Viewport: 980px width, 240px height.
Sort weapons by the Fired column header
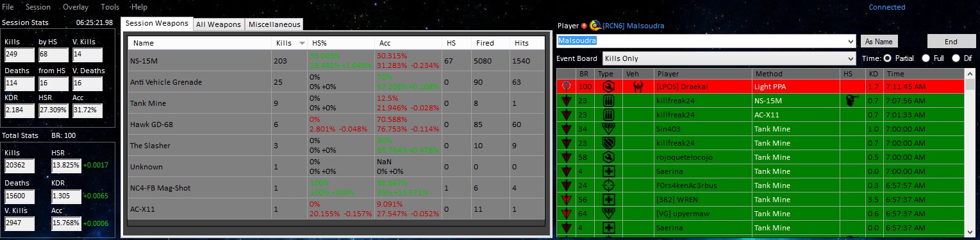[490, 43]
